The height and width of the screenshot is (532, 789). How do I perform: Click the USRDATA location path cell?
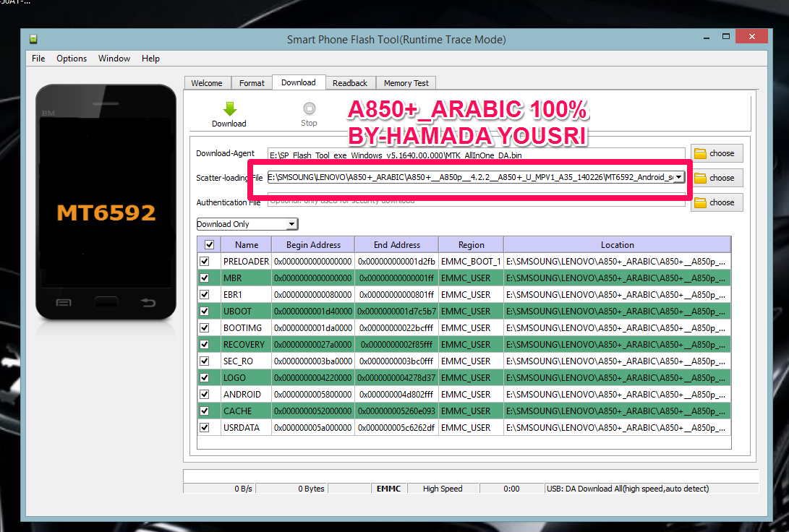(x=618, y=427)
